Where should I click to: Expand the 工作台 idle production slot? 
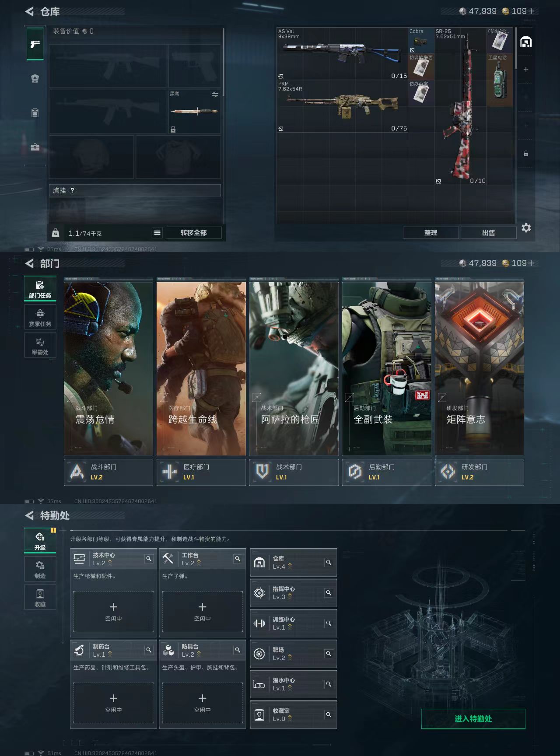202,611
